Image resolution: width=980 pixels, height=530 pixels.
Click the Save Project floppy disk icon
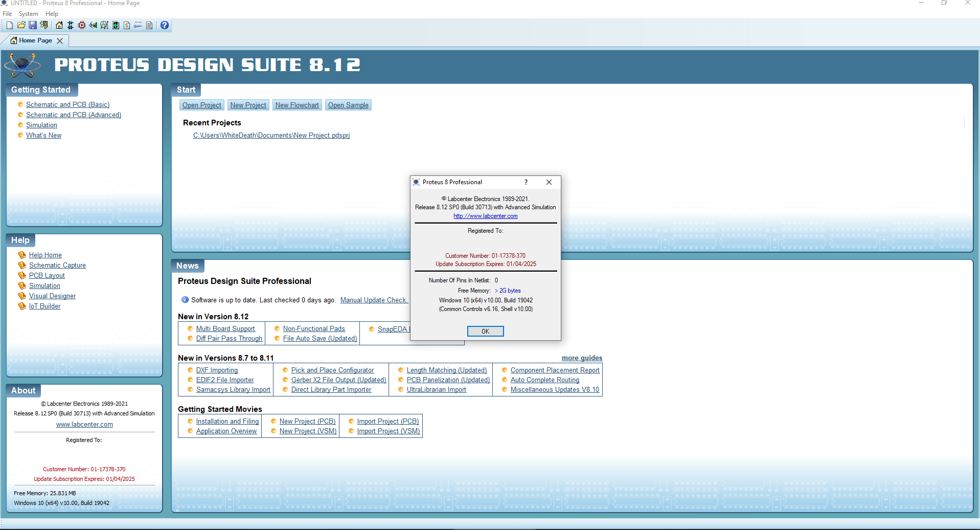[x=33, y=25]
